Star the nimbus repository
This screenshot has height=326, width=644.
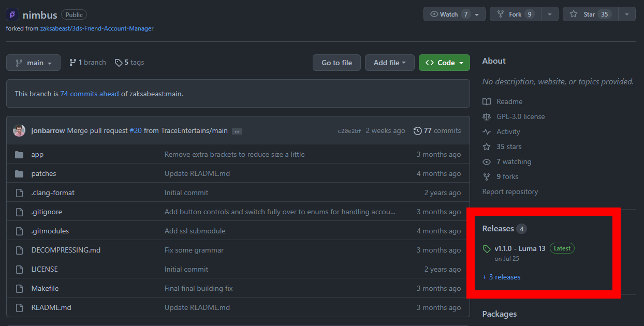[590, 14]
